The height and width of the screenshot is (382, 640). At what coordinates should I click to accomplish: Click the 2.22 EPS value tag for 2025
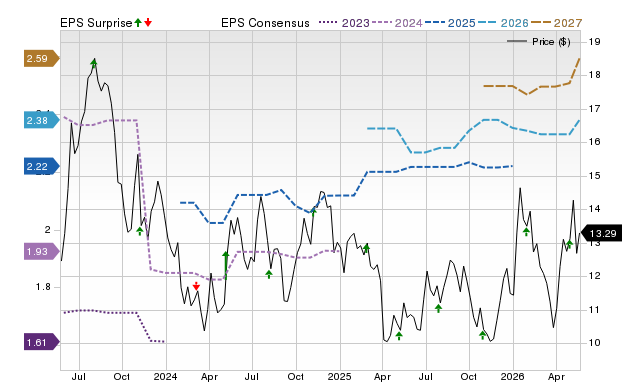[41, 167]
